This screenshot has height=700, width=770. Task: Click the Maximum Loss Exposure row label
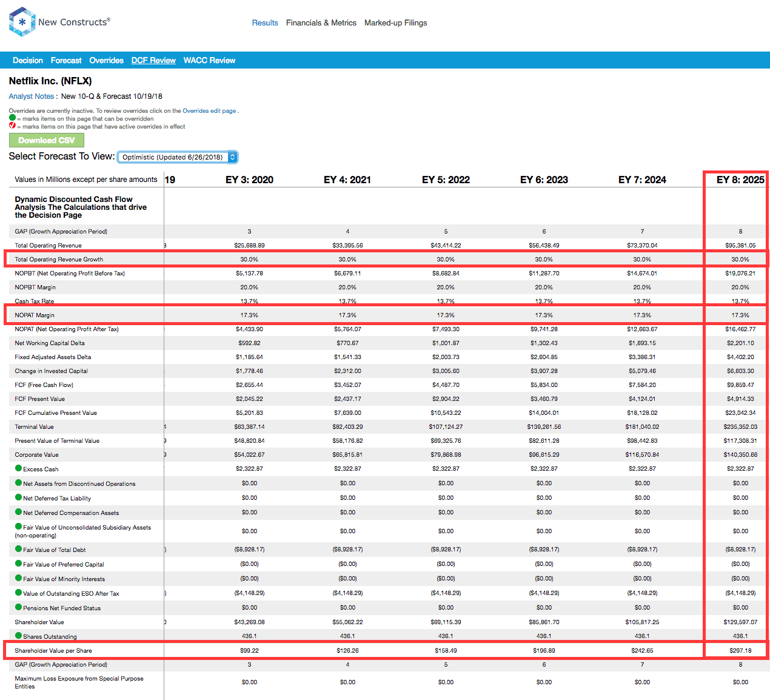79,682
